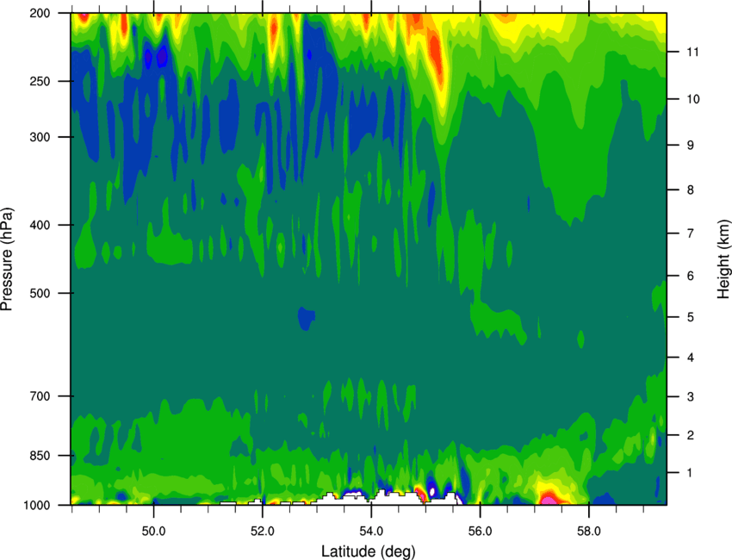Image resolution: width=732 pixels, height=560 pixels.
Task: Pick the 6 km height label
Action: point(690,276)
